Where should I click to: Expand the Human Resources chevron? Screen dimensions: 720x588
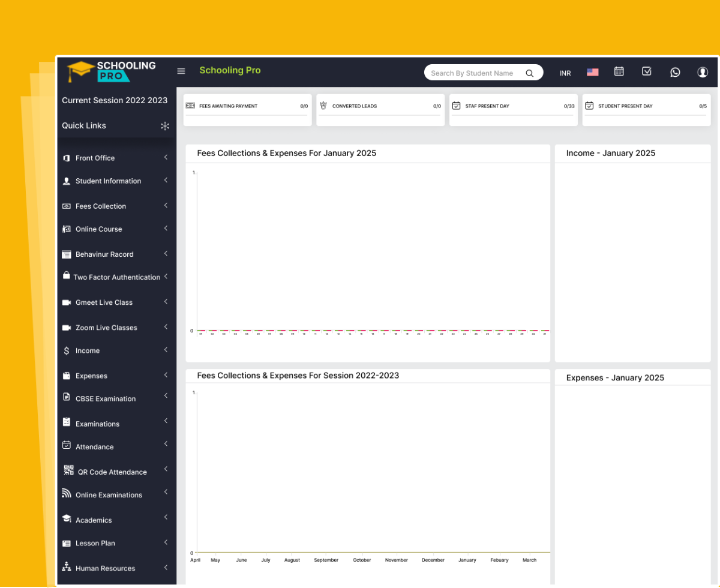166,568
